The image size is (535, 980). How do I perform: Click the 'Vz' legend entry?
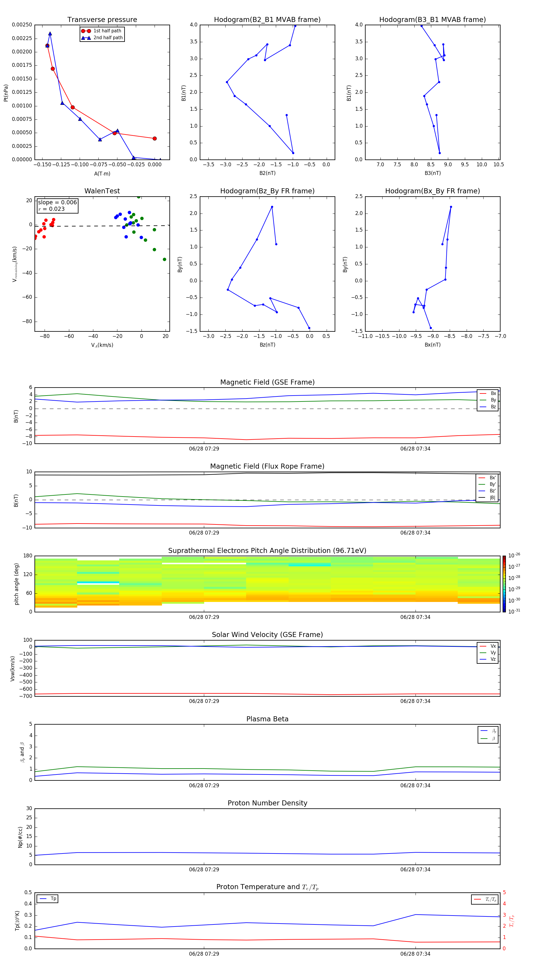point(488,659)
